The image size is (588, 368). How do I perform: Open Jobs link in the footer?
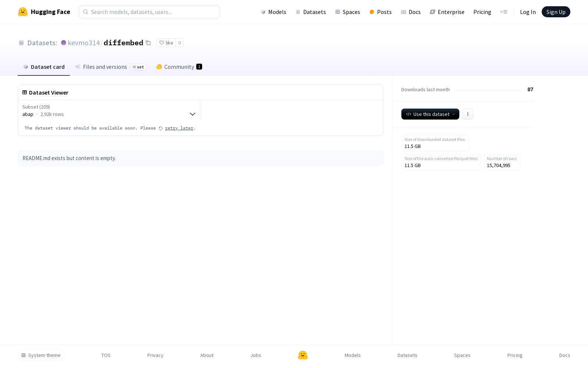pyautogui.click(x=256, y=355)
